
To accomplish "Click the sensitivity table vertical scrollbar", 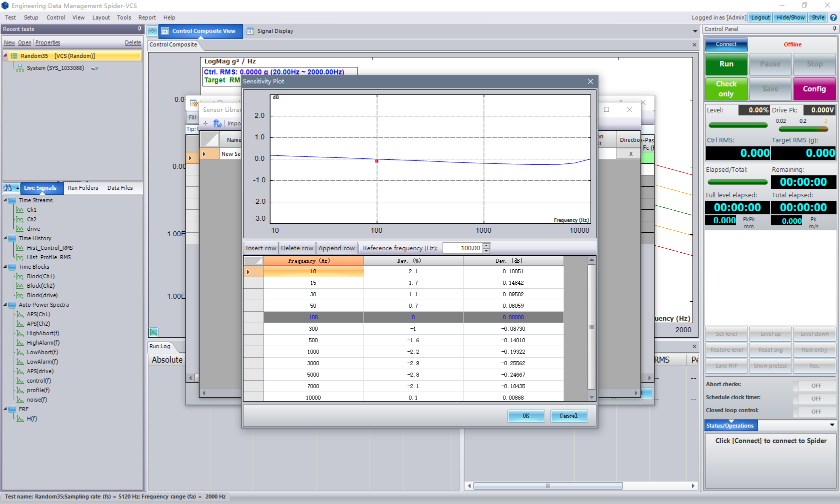I will coord(591,328).
